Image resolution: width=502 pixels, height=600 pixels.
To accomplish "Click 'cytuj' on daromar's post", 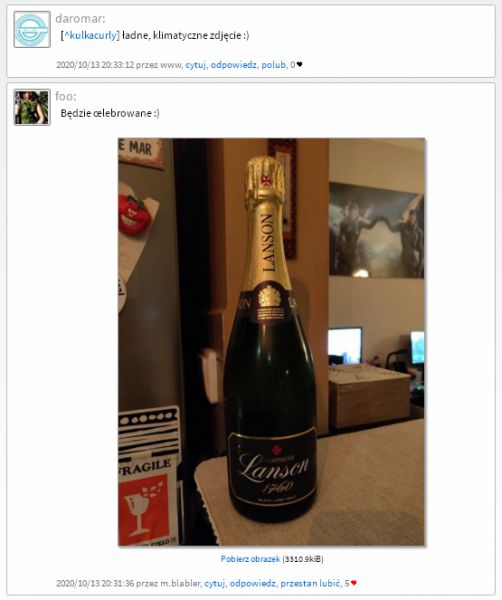I will click(196, 65).
